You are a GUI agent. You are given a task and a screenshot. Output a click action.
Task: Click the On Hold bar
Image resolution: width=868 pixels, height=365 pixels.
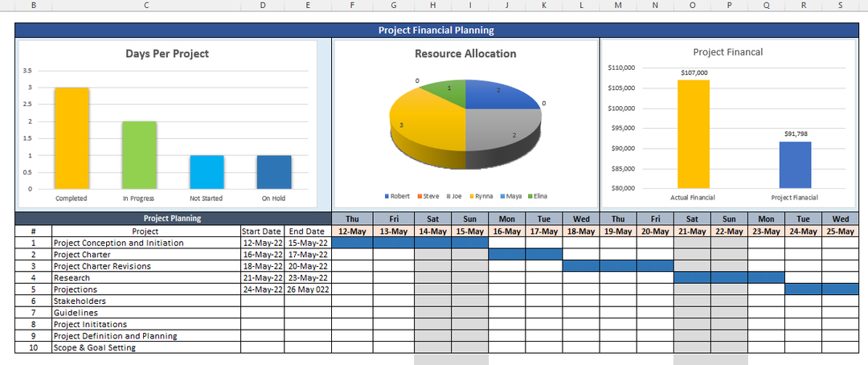click(274, 171)
